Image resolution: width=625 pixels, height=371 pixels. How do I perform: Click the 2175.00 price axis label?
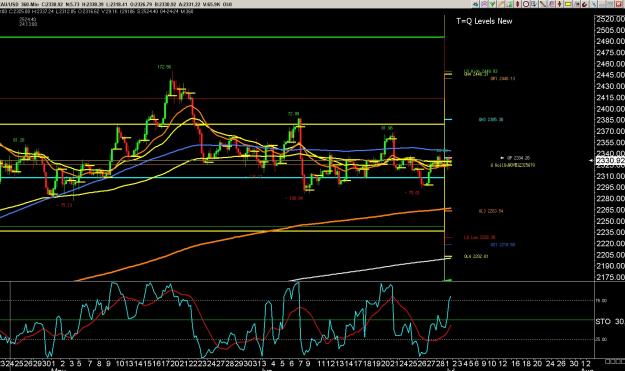(x=610, y=277)
